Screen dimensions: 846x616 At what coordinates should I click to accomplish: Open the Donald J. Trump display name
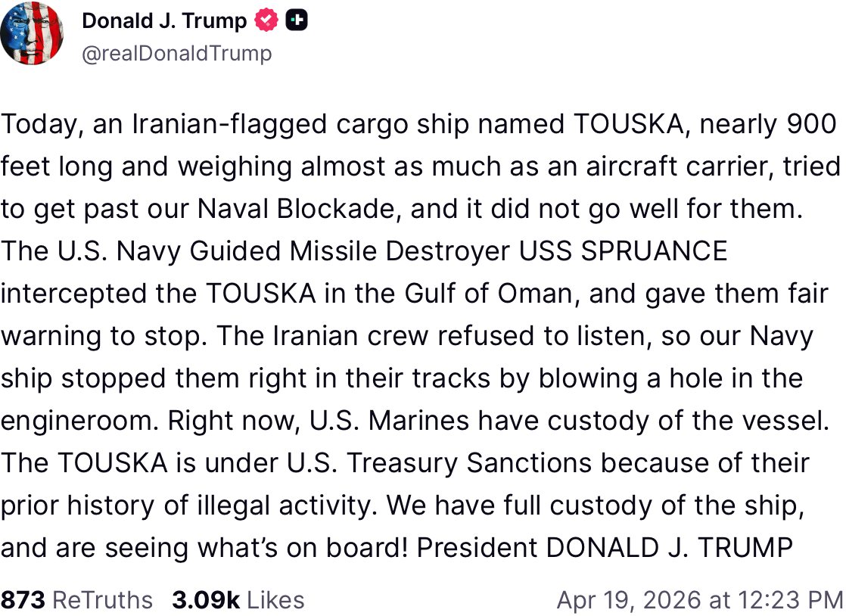coord(163,21)
